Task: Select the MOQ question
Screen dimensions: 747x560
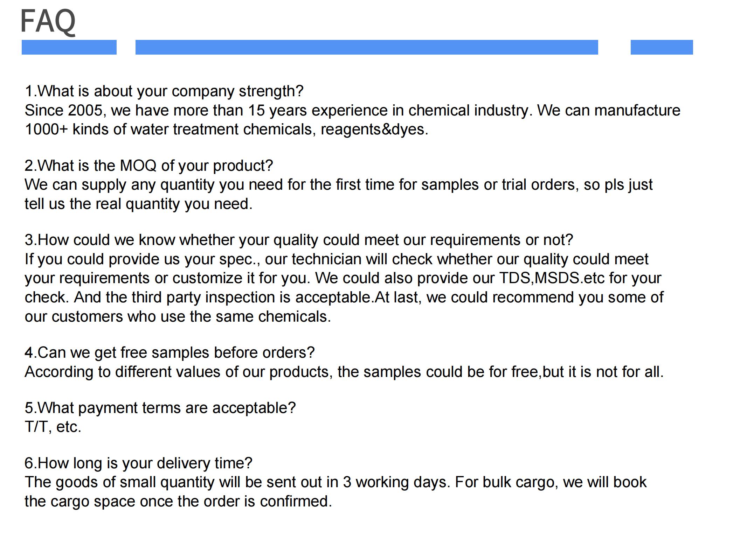Action: tap(148, 166)
